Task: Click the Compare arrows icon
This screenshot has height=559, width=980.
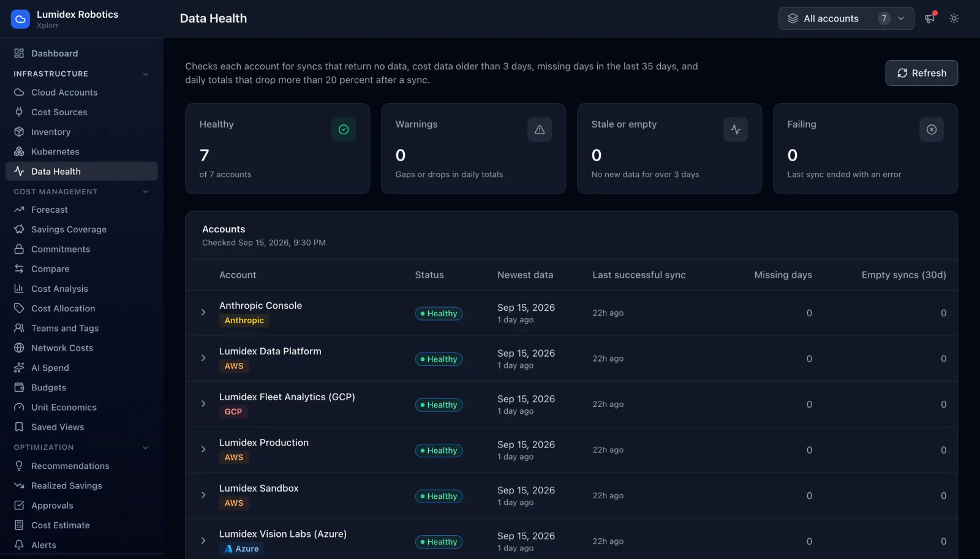Action: pos(19,269)
